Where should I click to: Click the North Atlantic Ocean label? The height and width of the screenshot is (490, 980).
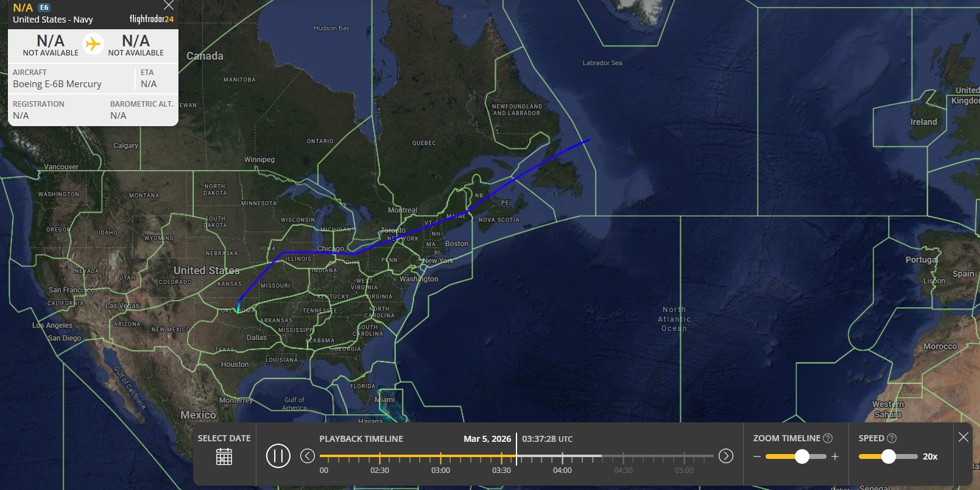[674, 319]
